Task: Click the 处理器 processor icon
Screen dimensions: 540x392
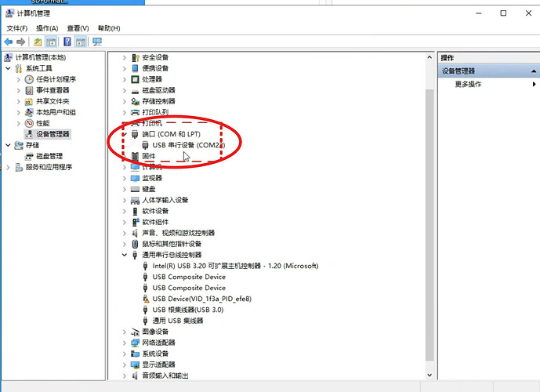Action: point(136,79)
